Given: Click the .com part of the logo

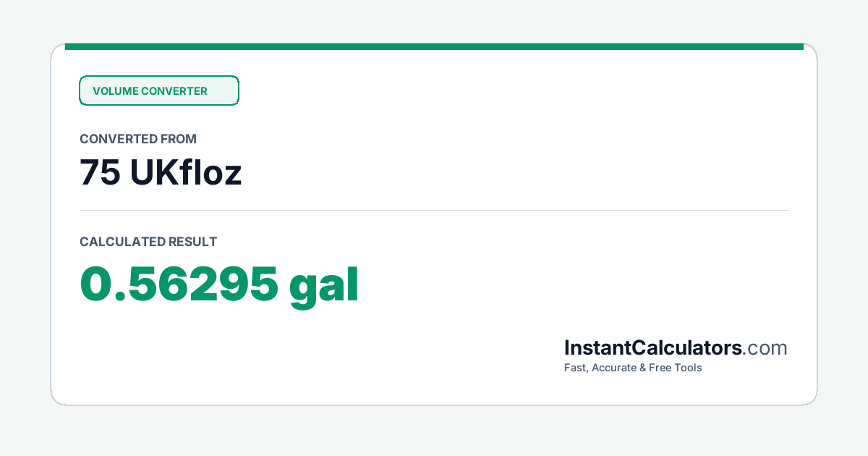Looking at the screenshot, I should 765,349.
